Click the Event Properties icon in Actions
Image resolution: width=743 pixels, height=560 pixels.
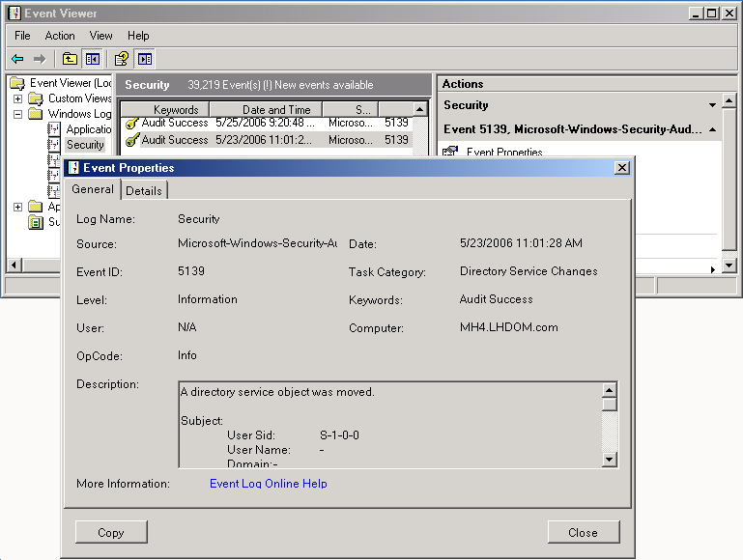pos(450,152)
